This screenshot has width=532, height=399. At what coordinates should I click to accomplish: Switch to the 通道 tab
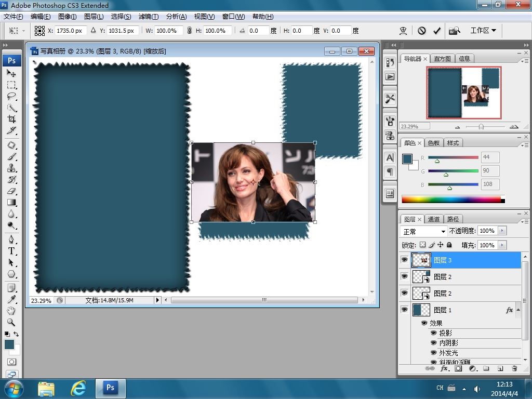434,219
